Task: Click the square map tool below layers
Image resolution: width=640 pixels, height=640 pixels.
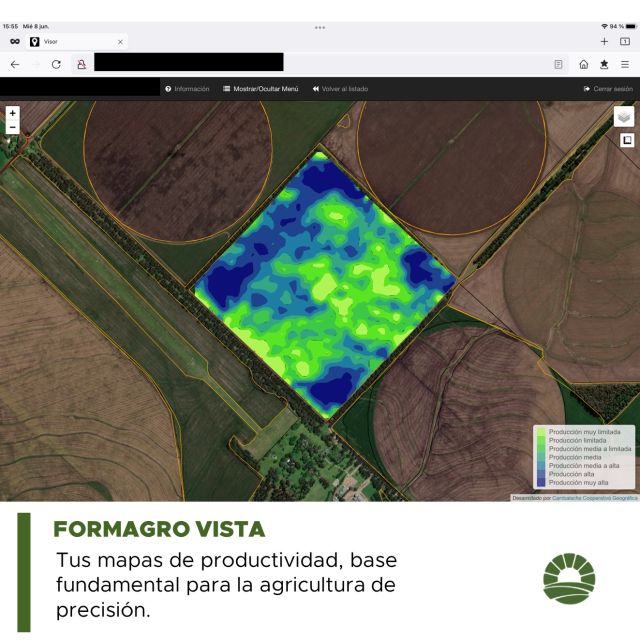Action: pos(627,140)
